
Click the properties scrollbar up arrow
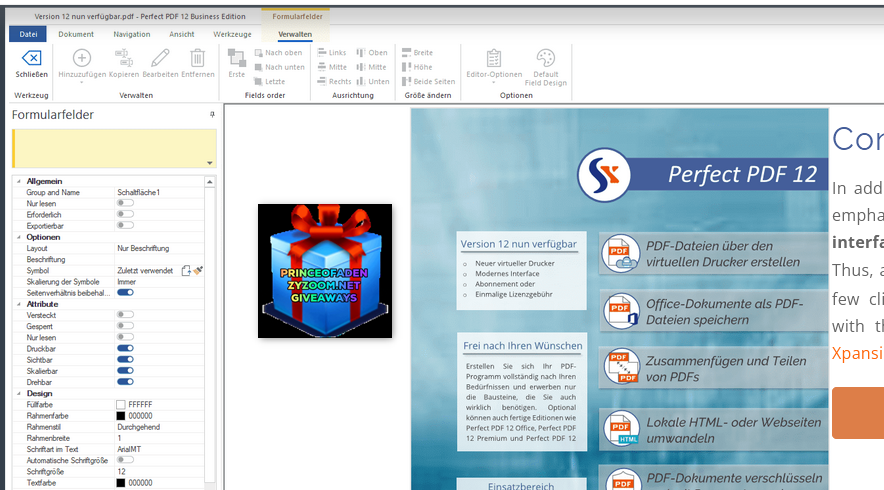[x=210, y=182]
